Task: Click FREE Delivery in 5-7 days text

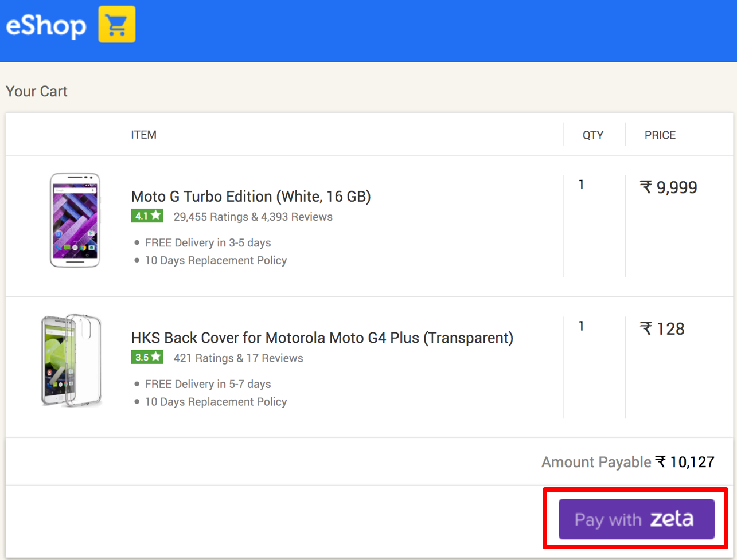Action: click(208, 384)
